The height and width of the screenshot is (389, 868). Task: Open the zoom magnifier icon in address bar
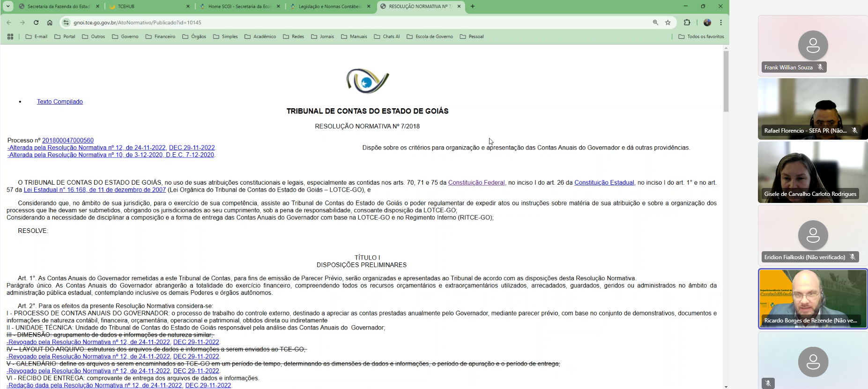click(x=655, y=22)
